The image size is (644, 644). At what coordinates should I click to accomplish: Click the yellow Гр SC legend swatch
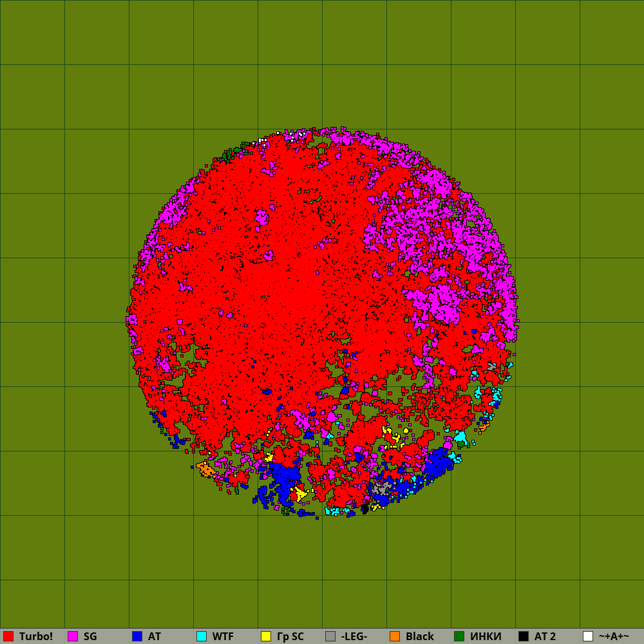click(x=266, y=636)
